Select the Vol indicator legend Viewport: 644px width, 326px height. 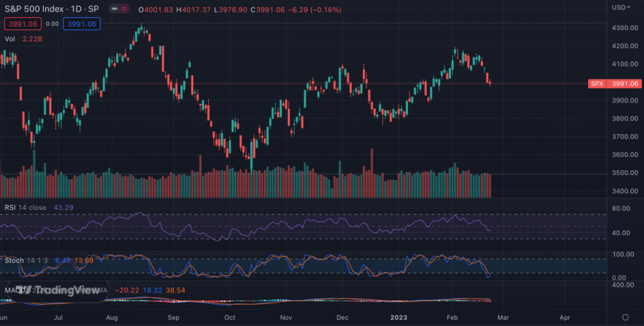tap(10, 39)
